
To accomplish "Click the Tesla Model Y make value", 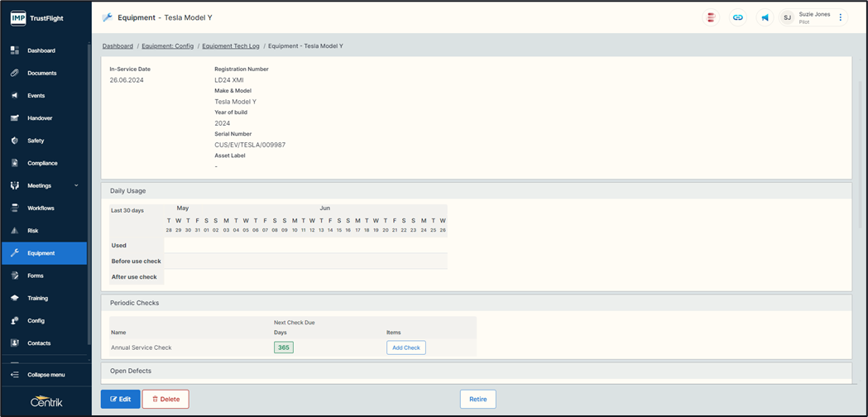I will coord(235,101).
